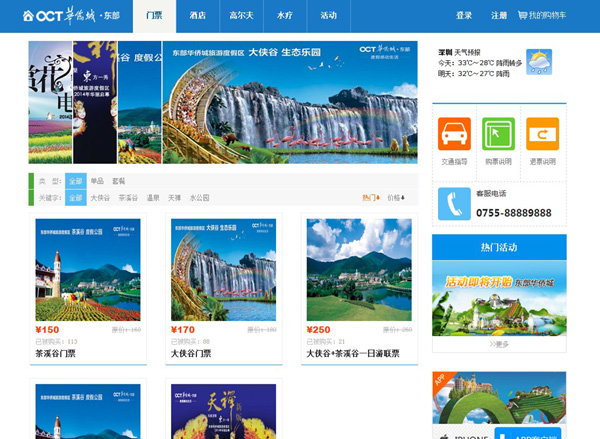Screen dimensions: 600x439
Task: Select the 全部 option in the 类型 filter
Action: click(76, 181)
